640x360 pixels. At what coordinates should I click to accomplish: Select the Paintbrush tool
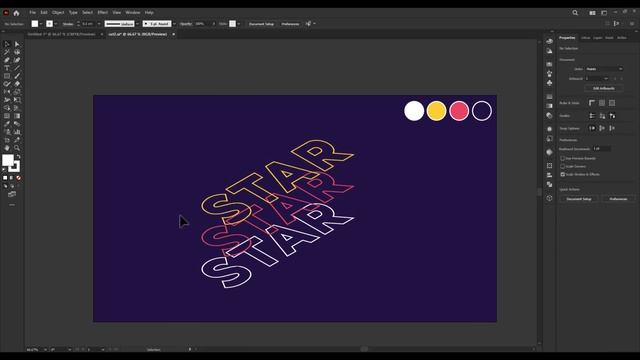coord(17,76)
